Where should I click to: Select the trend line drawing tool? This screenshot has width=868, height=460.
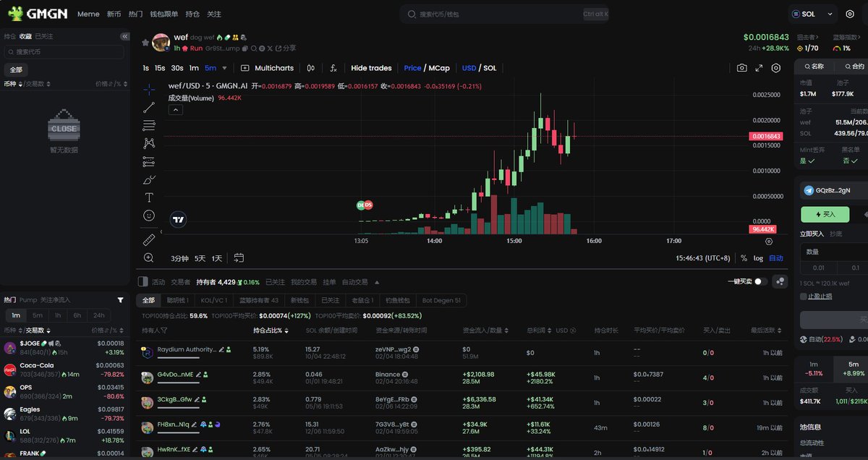coord(149,108)
